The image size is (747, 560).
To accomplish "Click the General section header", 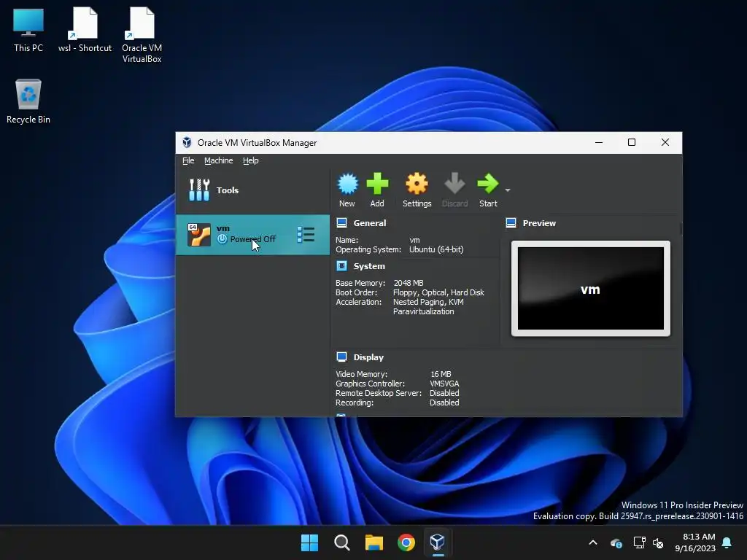I will click(x=370, y=223).
